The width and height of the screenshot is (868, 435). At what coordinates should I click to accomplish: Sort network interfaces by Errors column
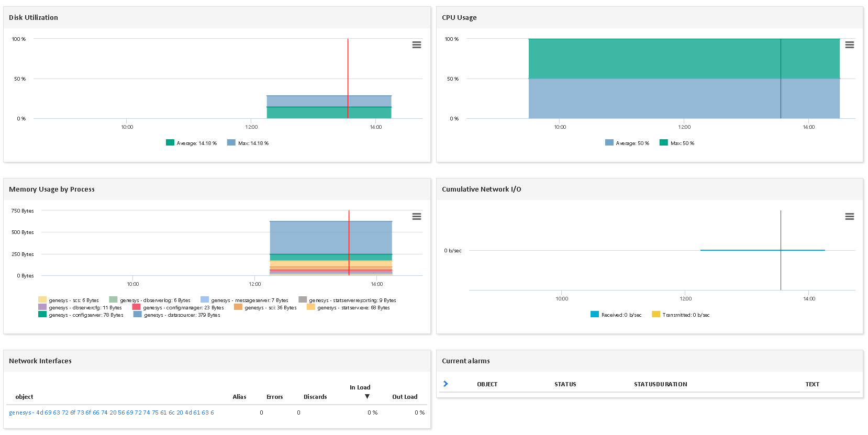coord(274,397)
